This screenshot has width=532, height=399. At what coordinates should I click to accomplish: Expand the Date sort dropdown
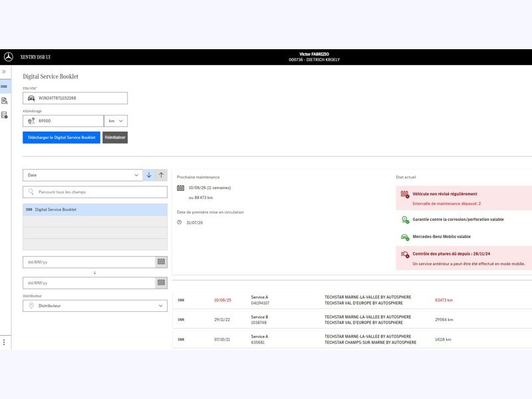82,175
